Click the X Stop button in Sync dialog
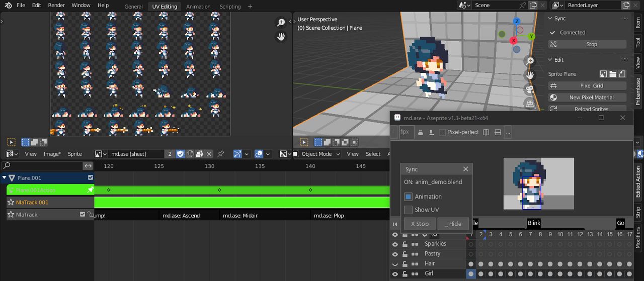This screenshot has width=644, height=281. click(x=420, y=224)
